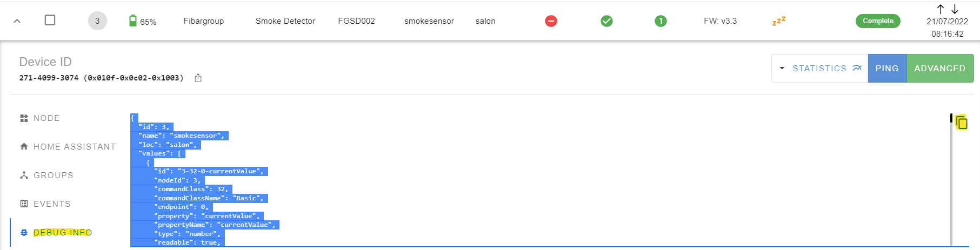The height and width of the screenshot is (250, 980).
Task: Copy debug info with the yellow copy icon
Action: tap(961, 123)
